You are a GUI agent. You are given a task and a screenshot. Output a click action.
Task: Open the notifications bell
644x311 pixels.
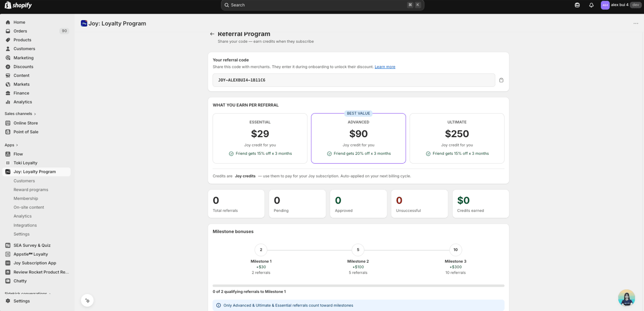click(591, 5)
